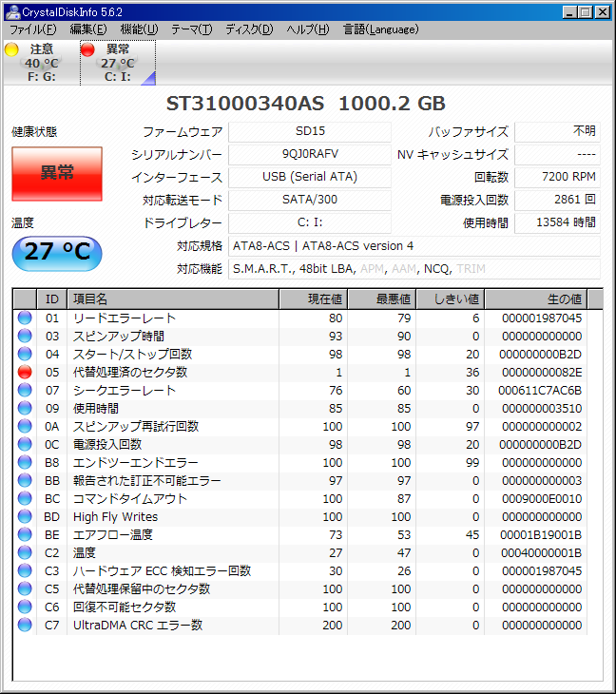Viewport: 616px width, 694px height.
Task: Open the 言語(Language) menu
Action: [380, 29]
